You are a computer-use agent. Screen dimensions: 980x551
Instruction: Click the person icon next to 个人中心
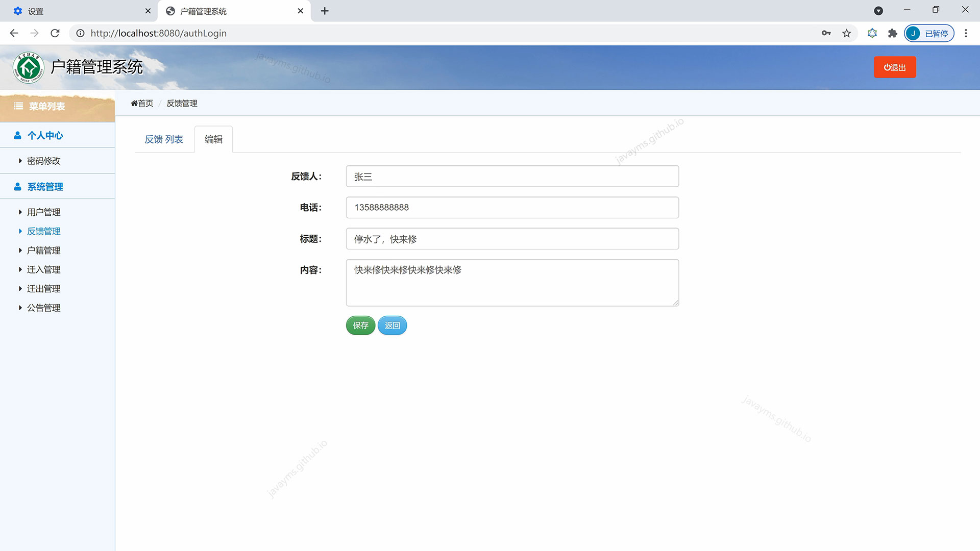(17, 135)
